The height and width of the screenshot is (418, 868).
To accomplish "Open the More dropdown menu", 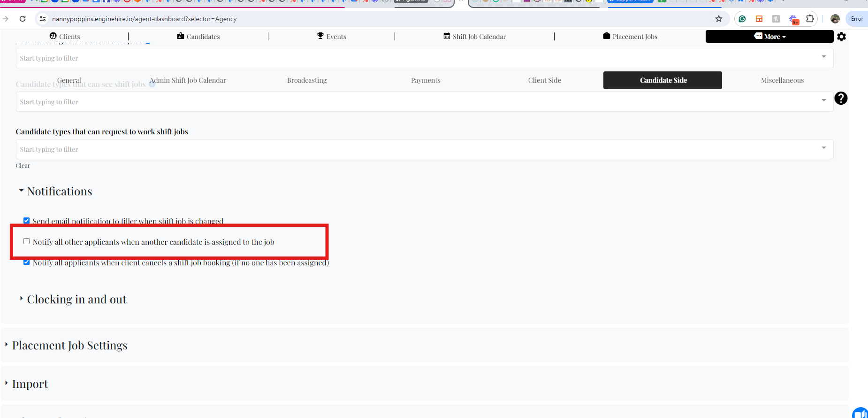I will 769,37.
